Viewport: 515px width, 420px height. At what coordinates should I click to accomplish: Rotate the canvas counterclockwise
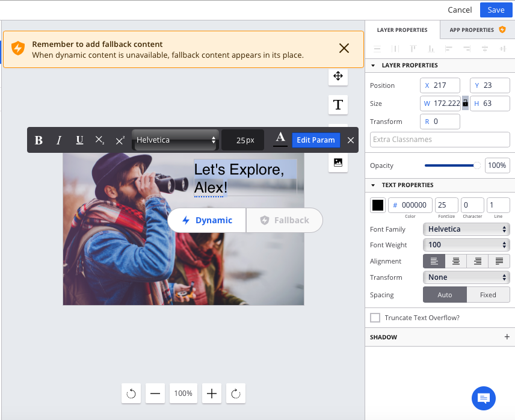(131, 393)
